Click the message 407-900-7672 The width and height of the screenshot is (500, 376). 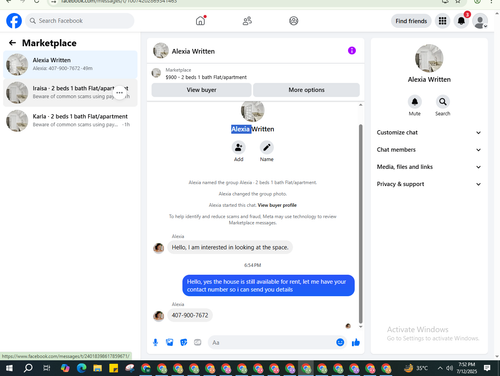coord(190,315)
